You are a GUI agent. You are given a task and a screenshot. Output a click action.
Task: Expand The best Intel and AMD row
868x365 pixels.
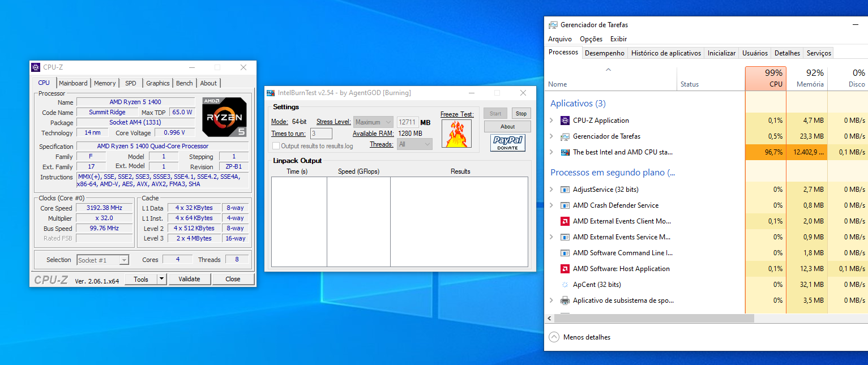pyautogui.click(x=551, y=152)
